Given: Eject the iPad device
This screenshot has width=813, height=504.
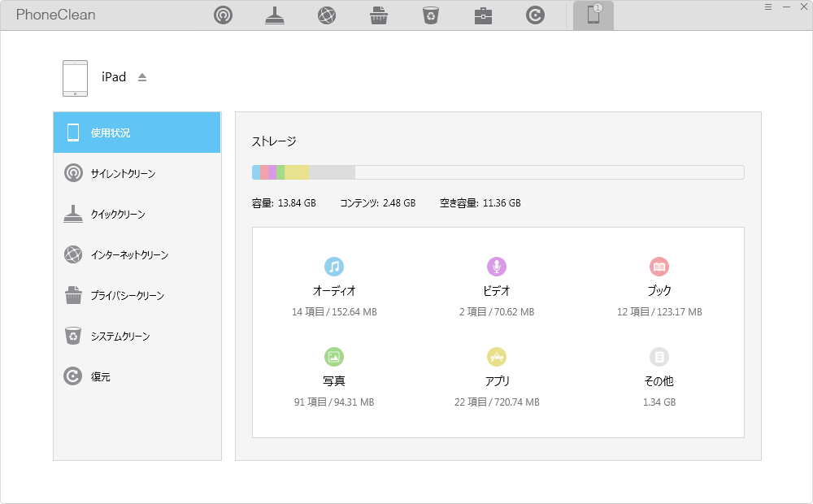Looking at the screenshot, I should (x=142, y=77).
